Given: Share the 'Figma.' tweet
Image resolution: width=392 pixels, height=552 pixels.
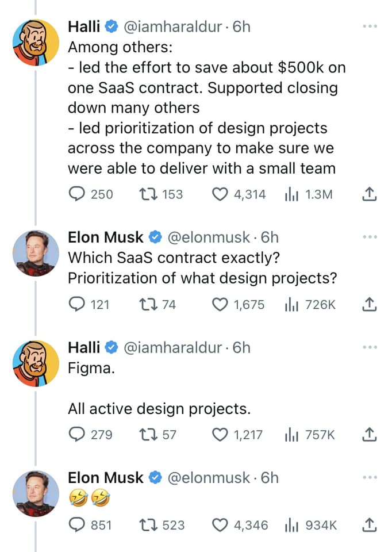Looking at the screenshot, I should point(369,435).
